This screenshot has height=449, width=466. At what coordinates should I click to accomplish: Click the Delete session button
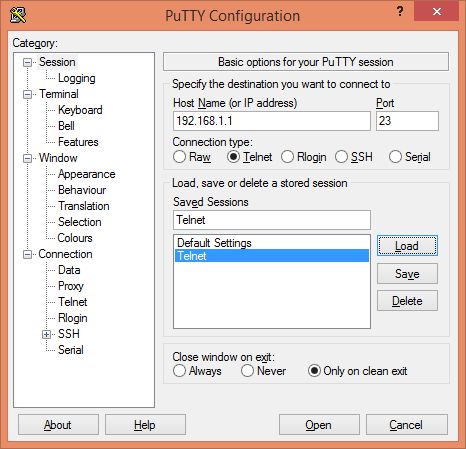click(407, 301)
